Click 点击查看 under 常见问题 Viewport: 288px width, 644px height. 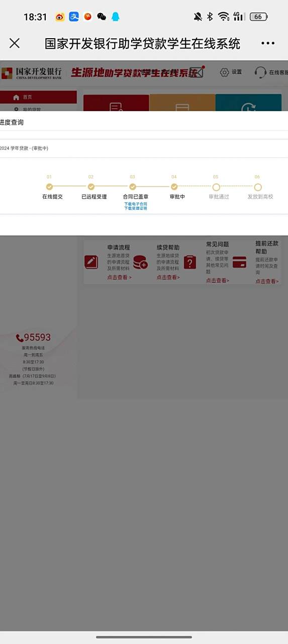tap(218, 280)
